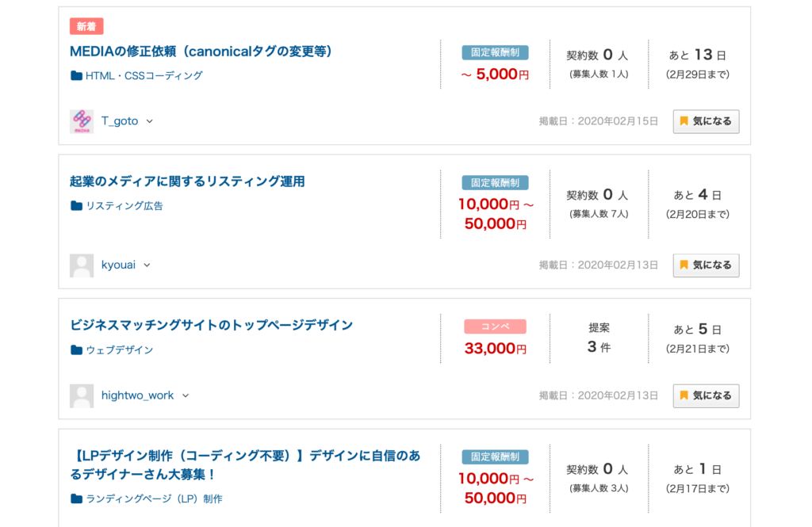
Task: Open job 起業のメディアに関するリスティング運用
Action: [x=187, y=181]
